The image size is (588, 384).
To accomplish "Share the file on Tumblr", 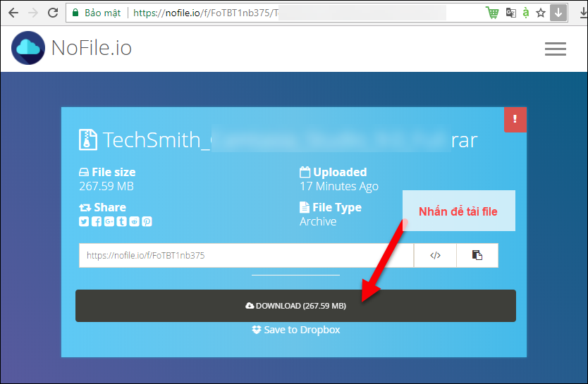I will point(121,221).
